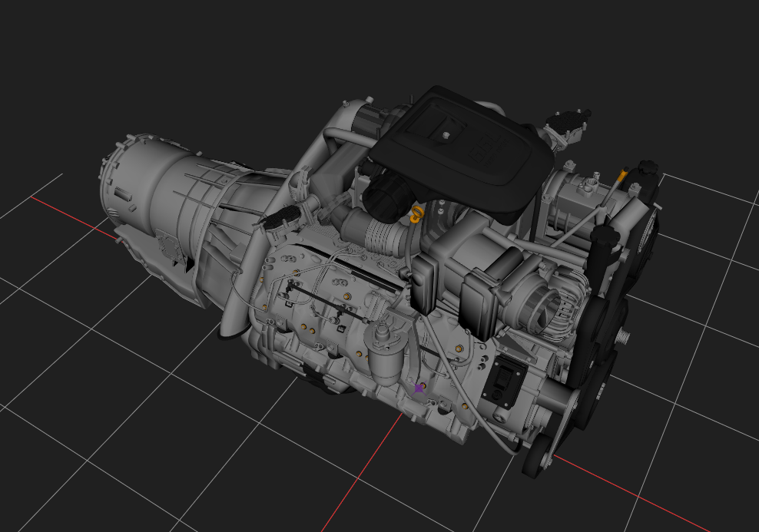
Task: Select the black rectangular module near pulley
Action: [x=506, y=381]
